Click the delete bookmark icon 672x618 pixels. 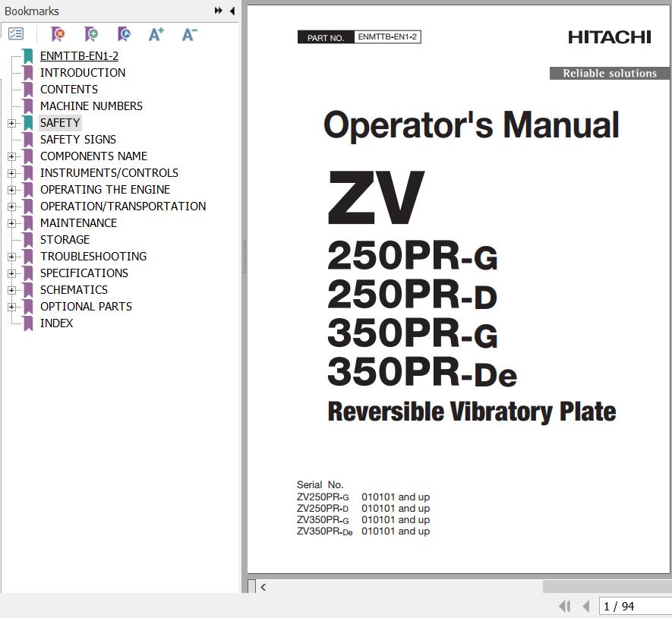pyautogui.click(x=58, y=34)
